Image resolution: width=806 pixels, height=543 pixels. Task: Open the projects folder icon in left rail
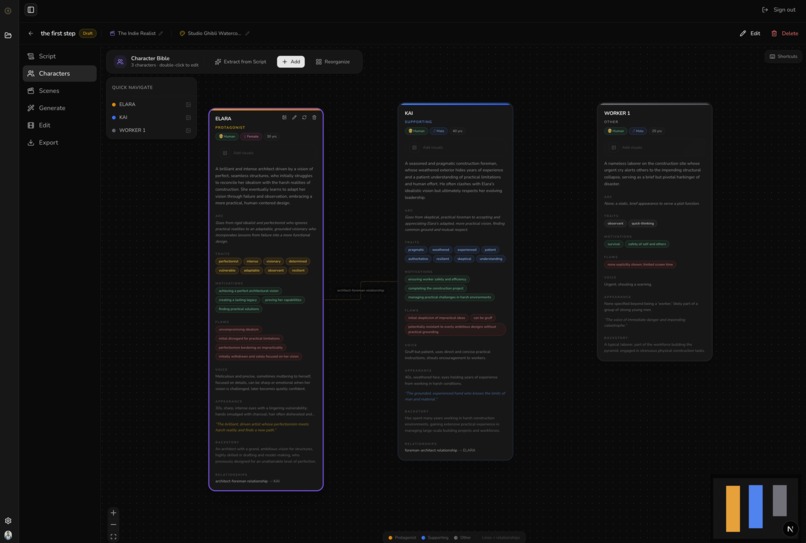(x=8, y=35)
